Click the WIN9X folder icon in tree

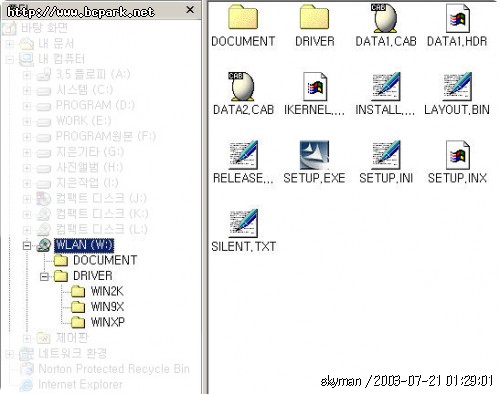[x=78, y=307]
